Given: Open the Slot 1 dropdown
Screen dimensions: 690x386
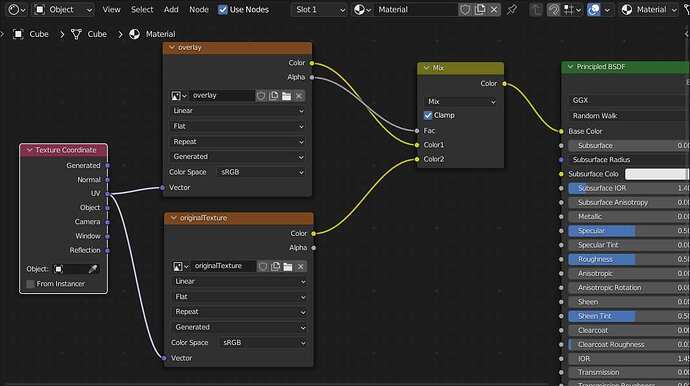Looking at the screenshot, I should click(x=319, y=9).
